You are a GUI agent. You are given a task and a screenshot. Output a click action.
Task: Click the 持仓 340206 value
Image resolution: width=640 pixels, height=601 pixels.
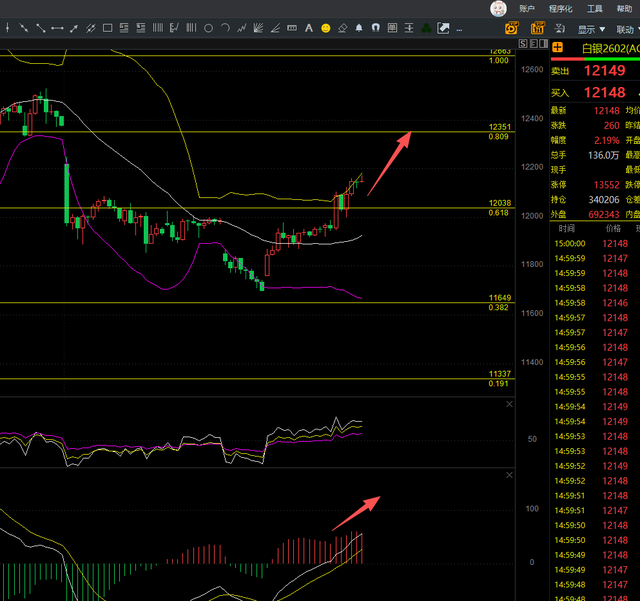click(x=604, y=200)
